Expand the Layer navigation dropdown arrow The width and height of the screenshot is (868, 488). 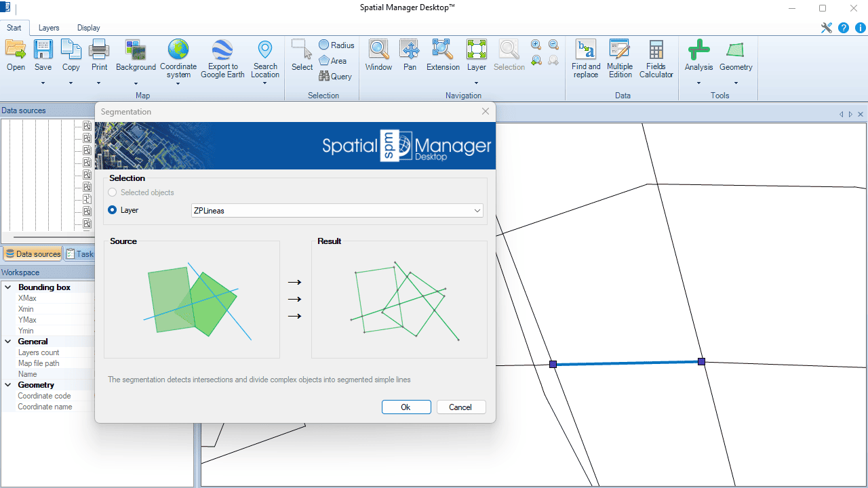[477, 83]
